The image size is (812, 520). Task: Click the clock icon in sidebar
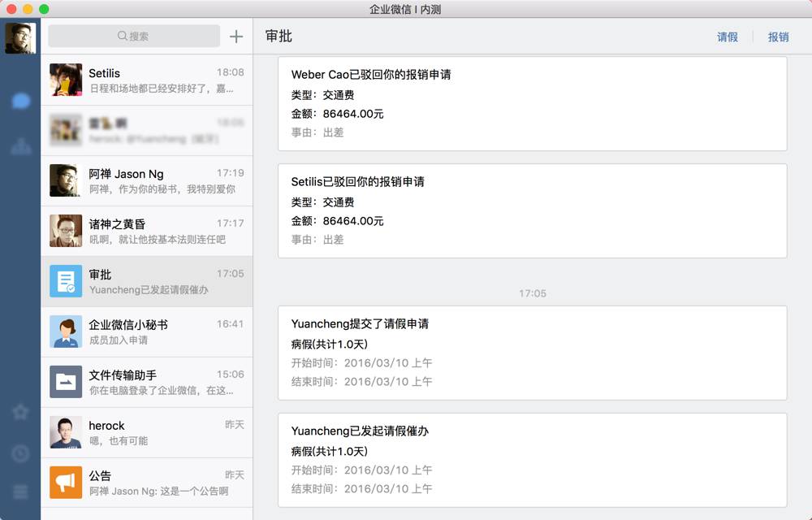point(21,453)
